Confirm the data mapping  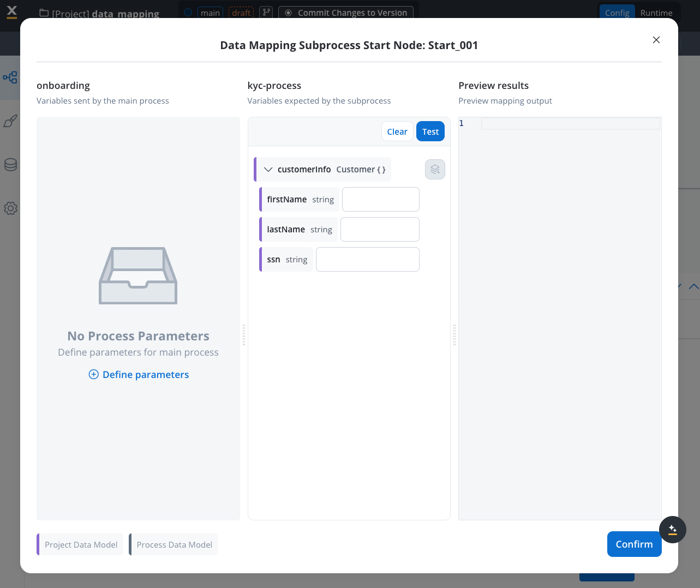[x=633, y=544]
